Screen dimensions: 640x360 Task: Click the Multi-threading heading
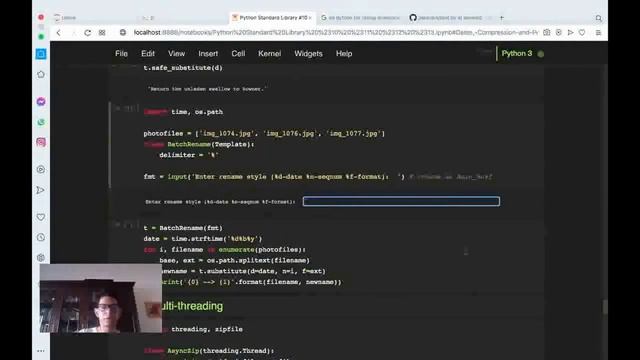point(192,306)
